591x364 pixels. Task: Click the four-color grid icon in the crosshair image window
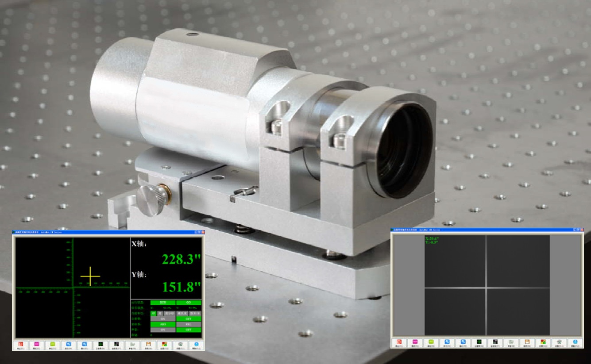point(543,342)
